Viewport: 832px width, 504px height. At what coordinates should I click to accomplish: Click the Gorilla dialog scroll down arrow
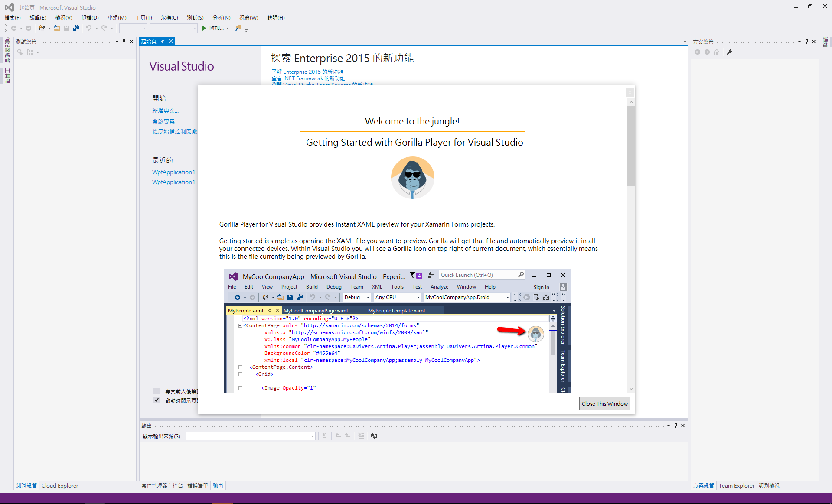click(x=631, y=389)
